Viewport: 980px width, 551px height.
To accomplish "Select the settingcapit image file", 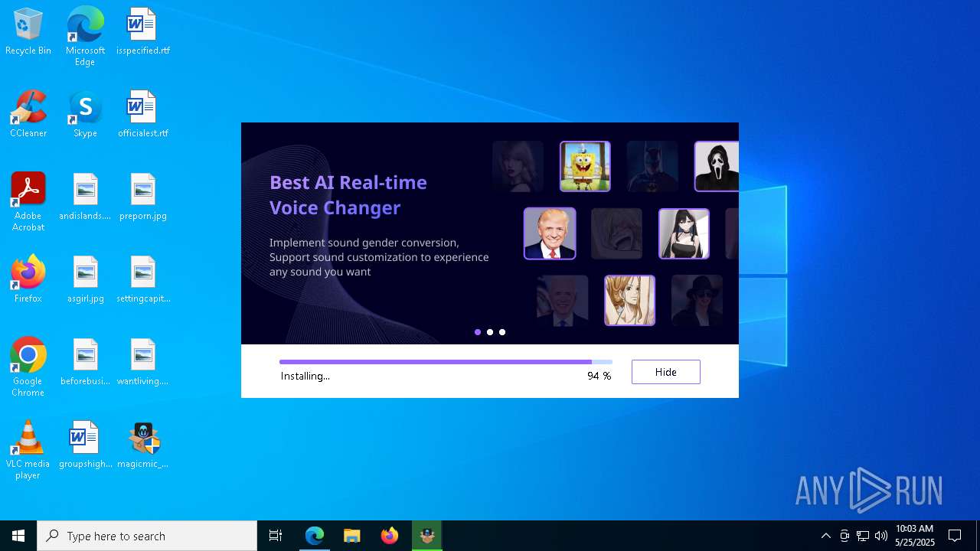I will pos(143,280).
